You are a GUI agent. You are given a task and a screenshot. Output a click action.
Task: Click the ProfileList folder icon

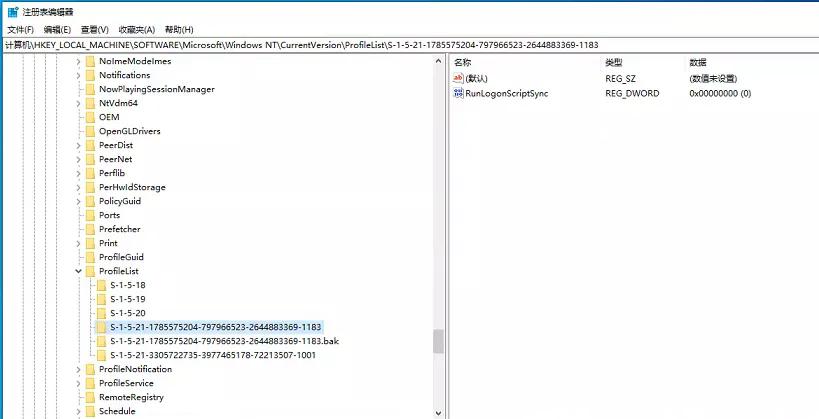pos(90,271)
